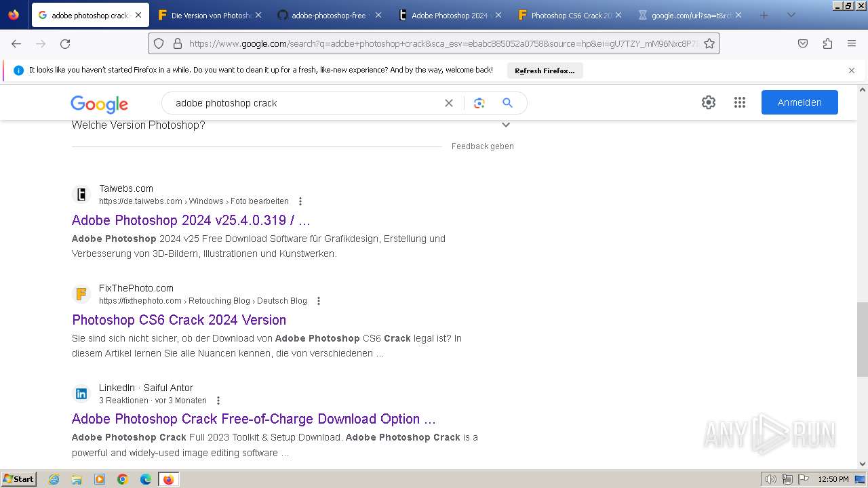Click the volume icon in system tray
868x488 pixels.
pyautogui.click(x=771, y=479)
